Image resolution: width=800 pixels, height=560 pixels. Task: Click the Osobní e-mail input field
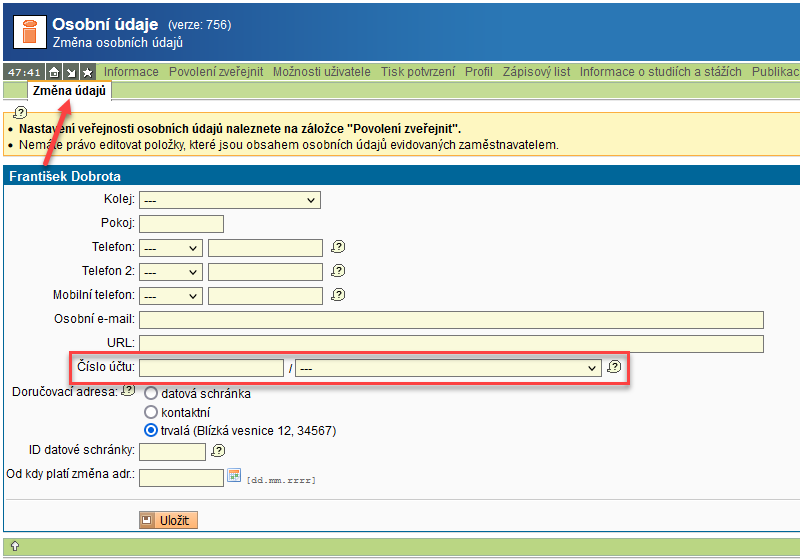[452, 320]
